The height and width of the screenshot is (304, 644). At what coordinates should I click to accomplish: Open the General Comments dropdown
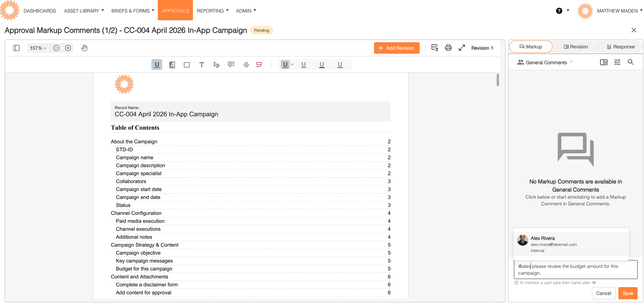coord(545,62)
